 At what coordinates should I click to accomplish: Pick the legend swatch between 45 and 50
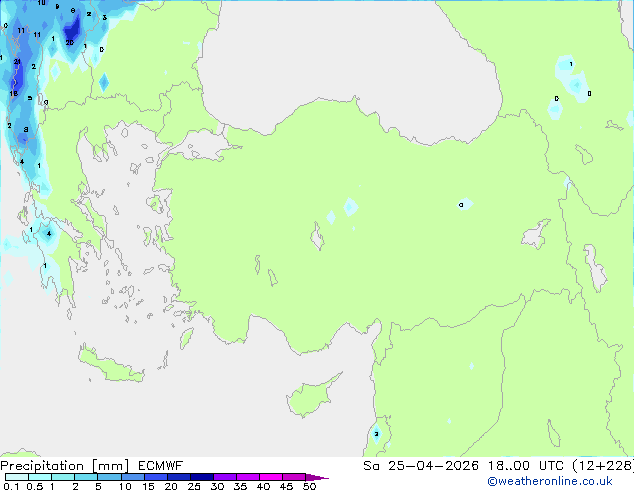coord(294,477)
